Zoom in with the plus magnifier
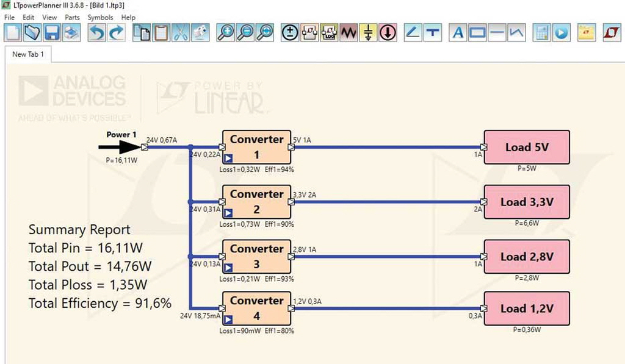The image size is (625, 364). point(225,33)
